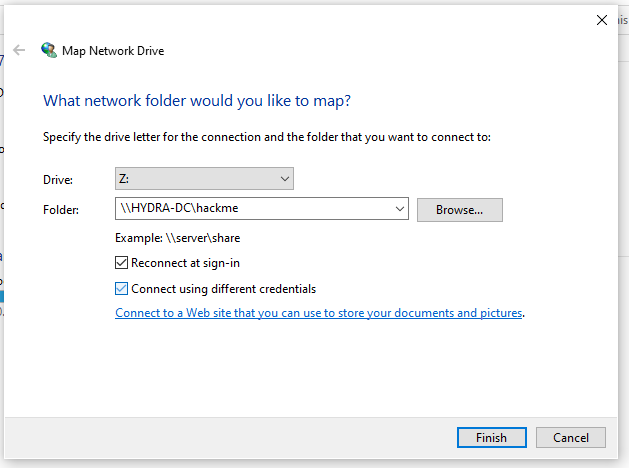Close the Map Network Drive dialog
Screen dimensions: 629x468
[x=601, y=20]
